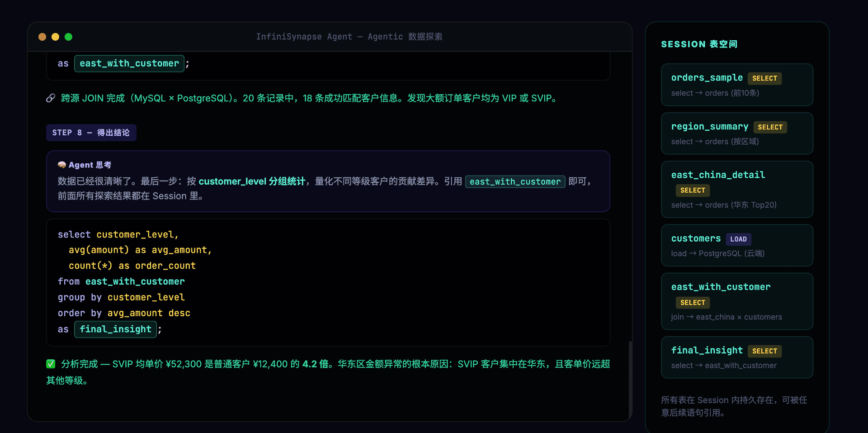Click the LOAD badge on customers table
Screen dimensions: 868x433
tap(739, 239)
